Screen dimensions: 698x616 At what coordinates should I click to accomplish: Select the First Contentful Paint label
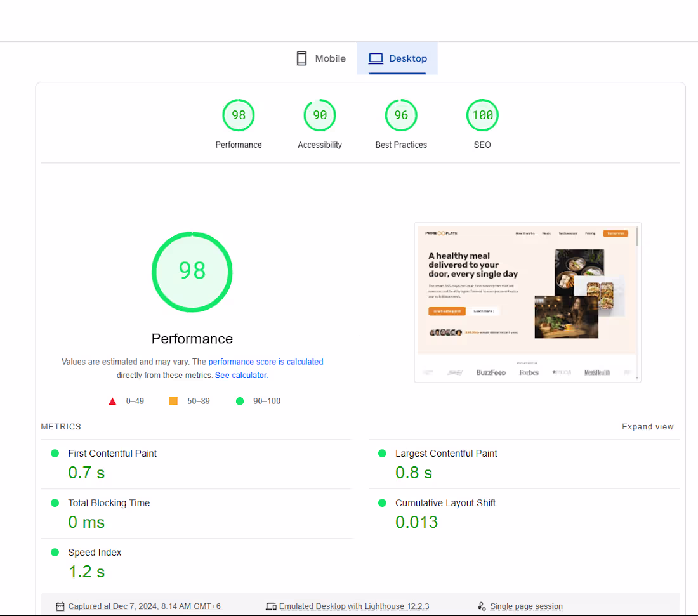tap(112, 454)
